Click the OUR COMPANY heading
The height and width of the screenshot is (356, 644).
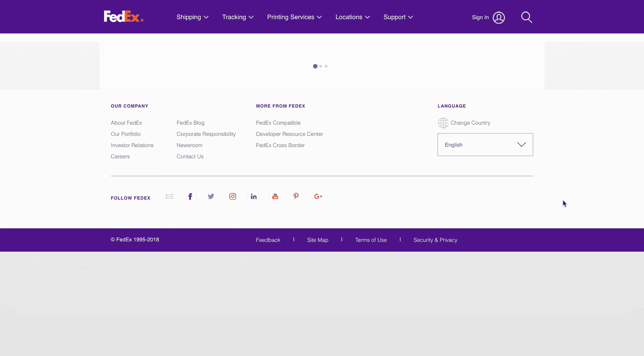pos(129,106)
